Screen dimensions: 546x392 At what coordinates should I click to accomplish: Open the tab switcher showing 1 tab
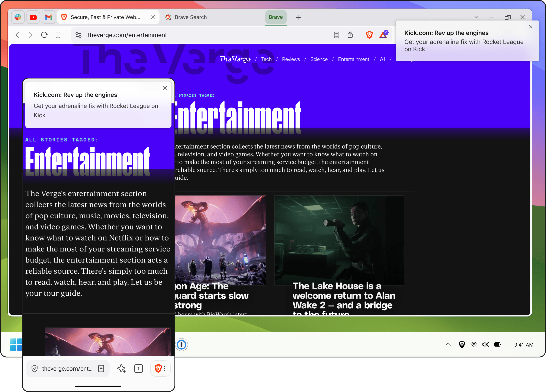139,369
